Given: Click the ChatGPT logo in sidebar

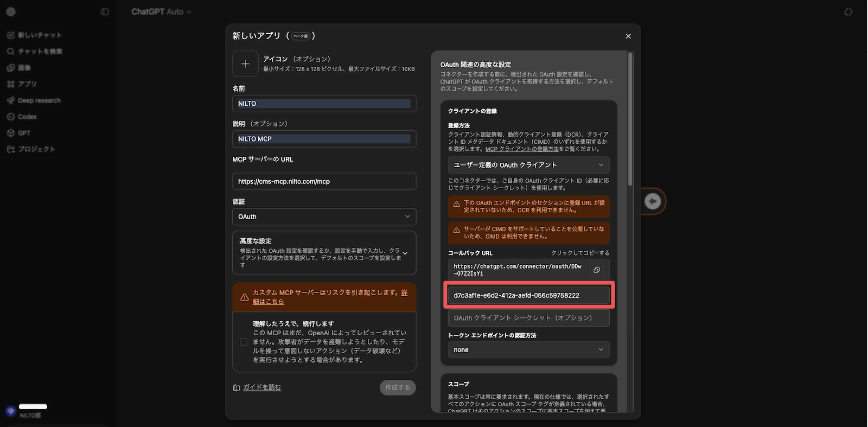Looking at the screenshot, I should point(11,12).
